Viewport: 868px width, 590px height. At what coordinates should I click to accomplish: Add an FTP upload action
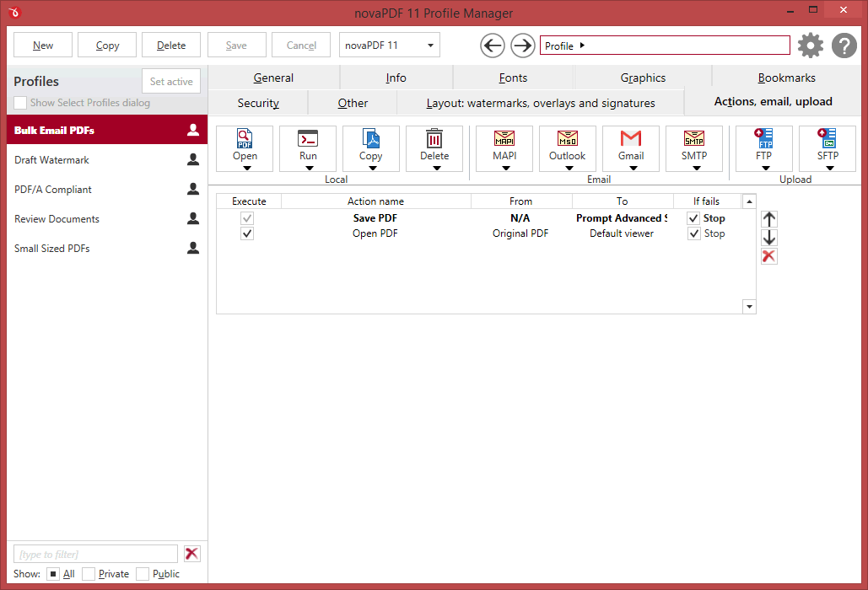764,148
